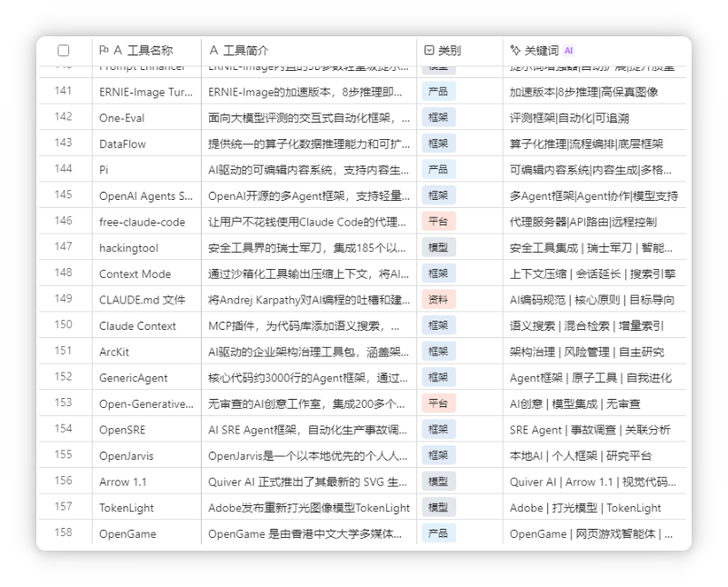This screenshot has width=728, height=587.
Task: Select the free-claude-code name cell
Action: point(146,222)
